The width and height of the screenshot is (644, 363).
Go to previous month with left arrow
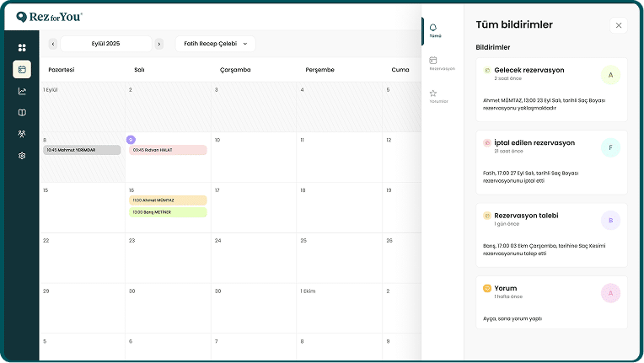tap(53, 44)
